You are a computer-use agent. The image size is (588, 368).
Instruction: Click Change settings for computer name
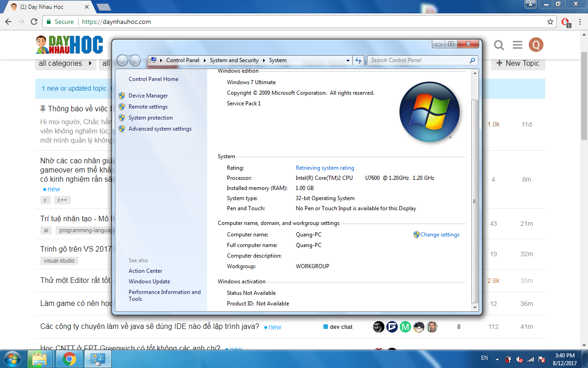click(440, 235)
